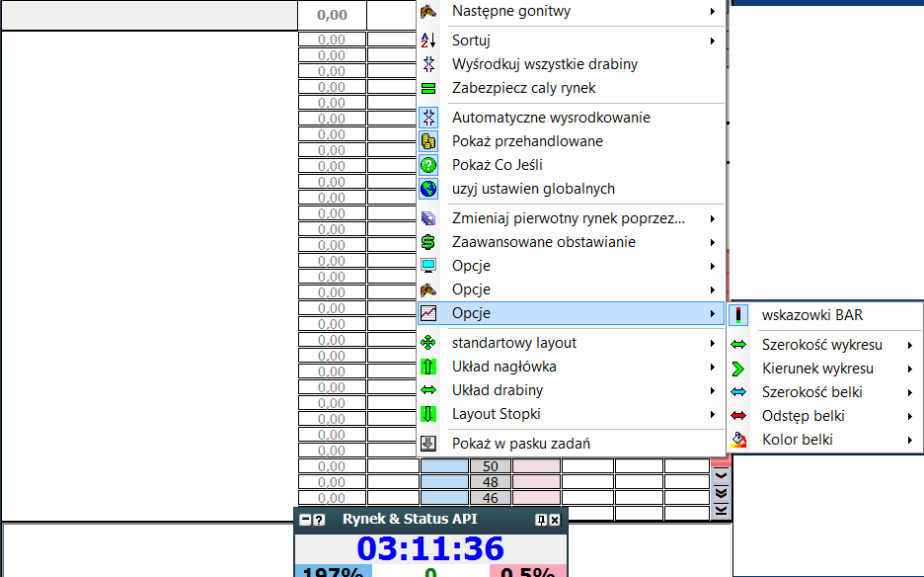Click the download icon beside Pokaż w pasku zadań

tap(428, 444)
